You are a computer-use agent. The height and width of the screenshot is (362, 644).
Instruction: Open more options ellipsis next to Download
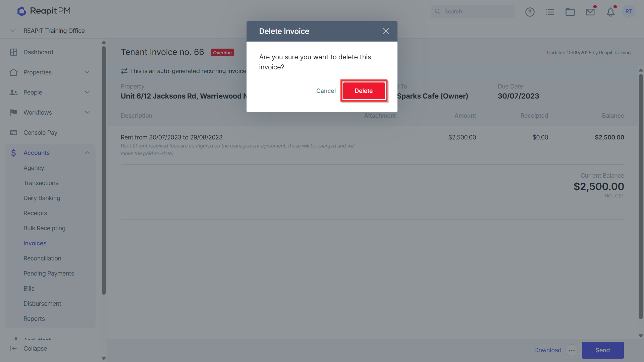[572, 351]
